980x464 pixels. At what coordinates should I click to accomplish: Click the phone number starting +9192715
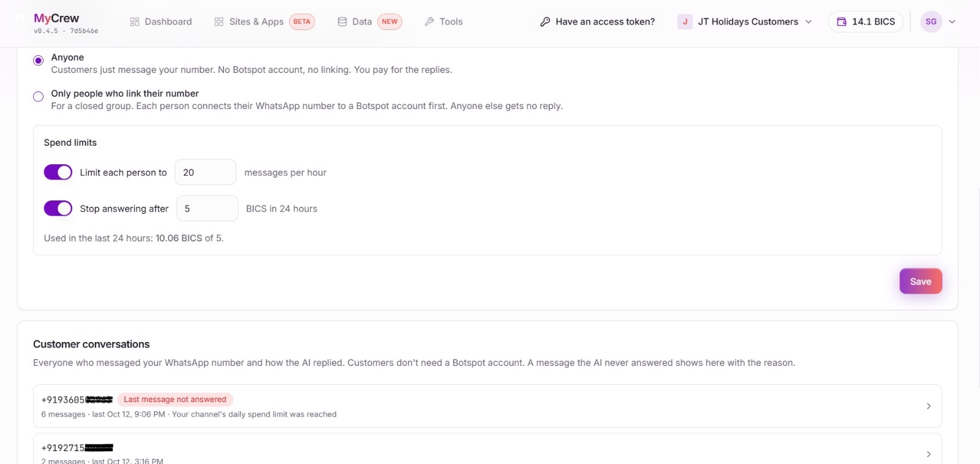click(x=77, y=448)
